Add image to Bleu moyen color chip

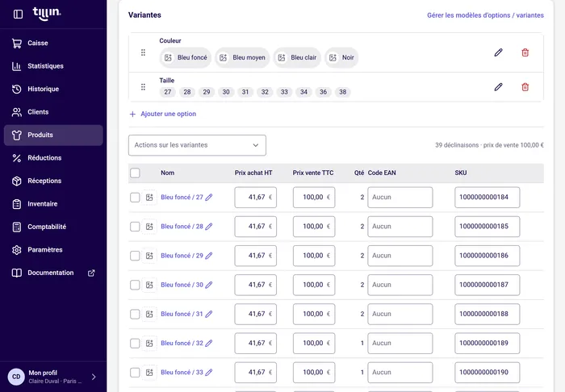click(224, 57)
